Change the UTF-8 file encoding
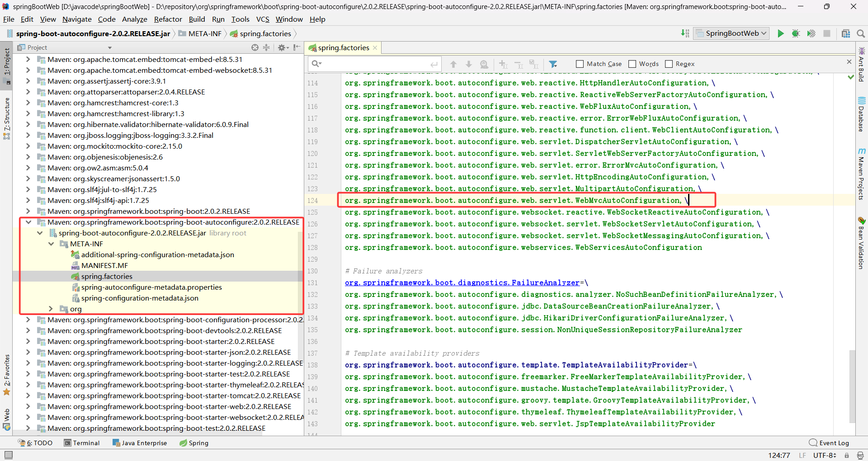868x461 pixels. 825,455
